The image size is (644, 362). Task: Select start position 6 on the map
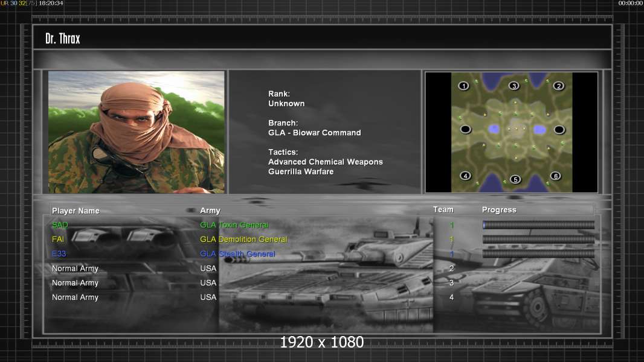556,176
